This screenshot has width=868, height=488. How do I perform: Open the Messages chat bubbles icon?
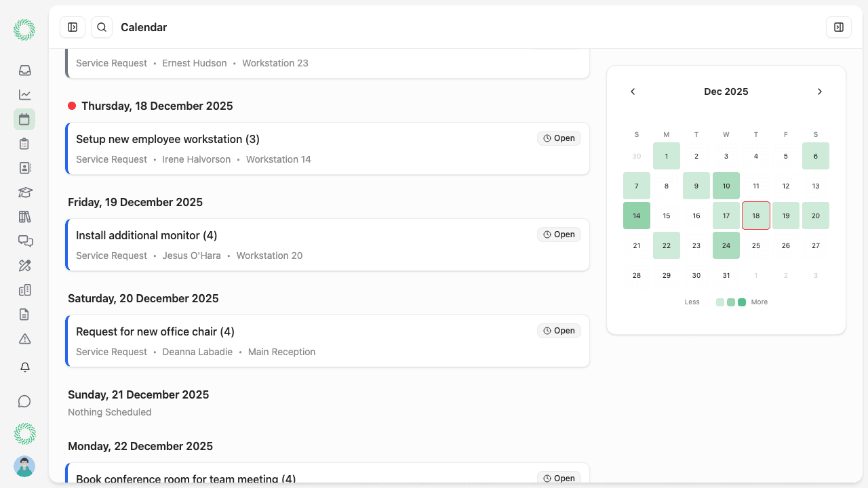(x=24, y=241)
